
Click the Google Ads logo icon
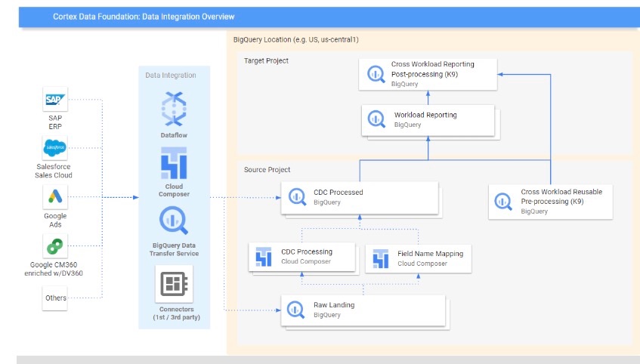pyautogui.click(x=55, y=196)
